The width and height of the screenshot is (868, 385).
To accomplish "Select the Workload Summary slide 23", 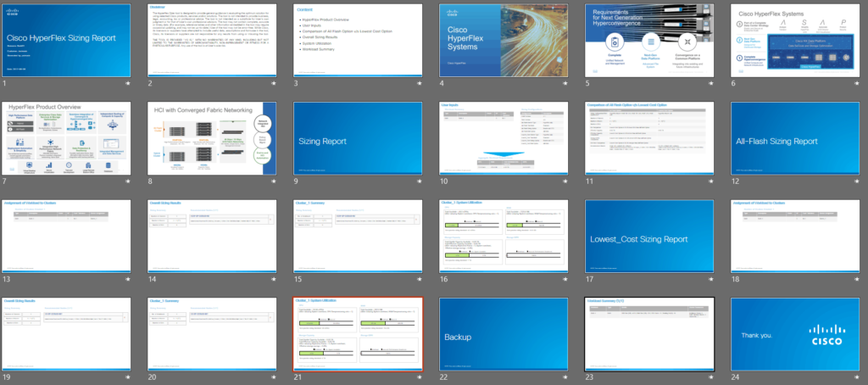I will click(649, 335).
